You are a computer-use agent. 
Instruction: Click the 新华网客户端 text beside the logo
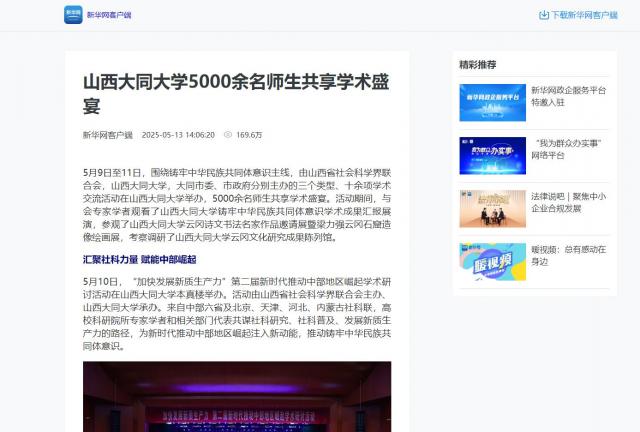pos(108,16)
